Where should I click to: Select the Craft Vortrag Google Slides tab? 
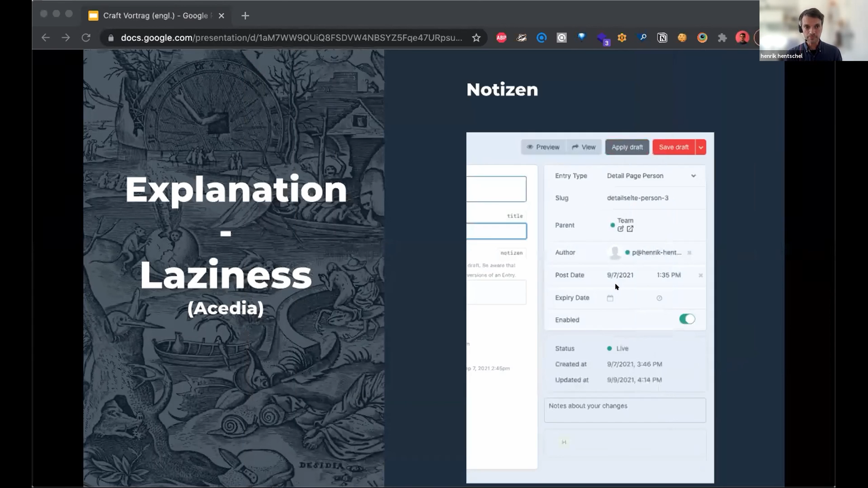[x=157, y=16]
